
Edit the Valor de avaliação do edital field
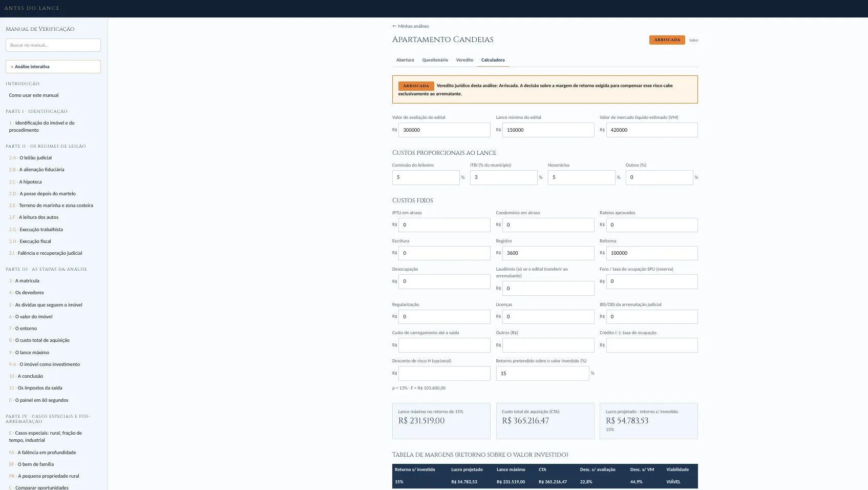[444, 130]
